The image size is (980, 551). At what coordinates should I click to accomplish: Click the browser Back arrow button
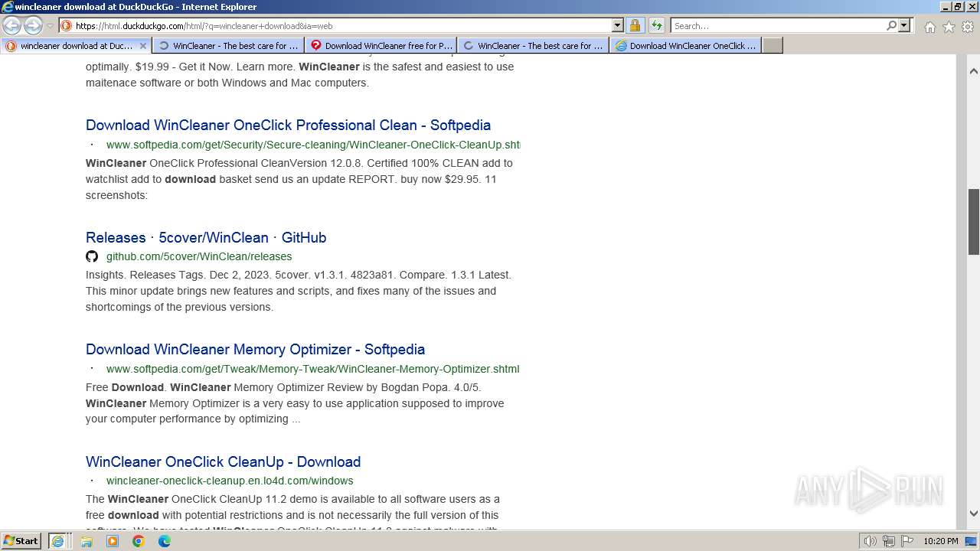[11, 25]
